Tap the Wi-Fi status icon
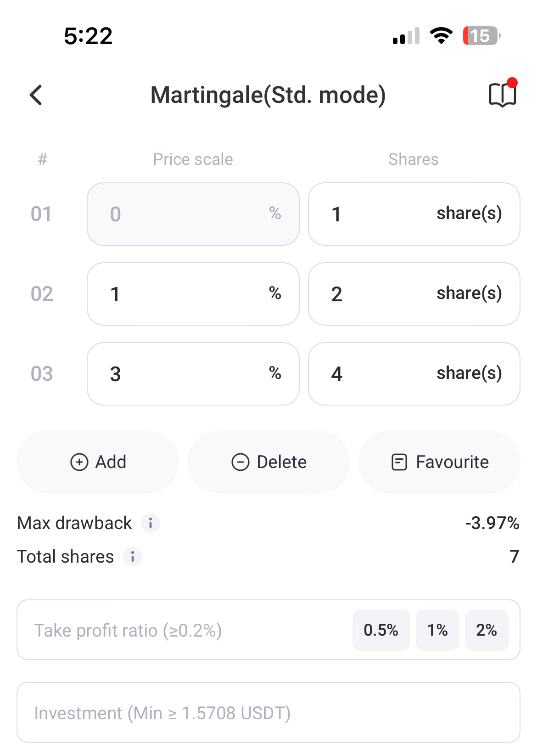 tap(441, 36)
